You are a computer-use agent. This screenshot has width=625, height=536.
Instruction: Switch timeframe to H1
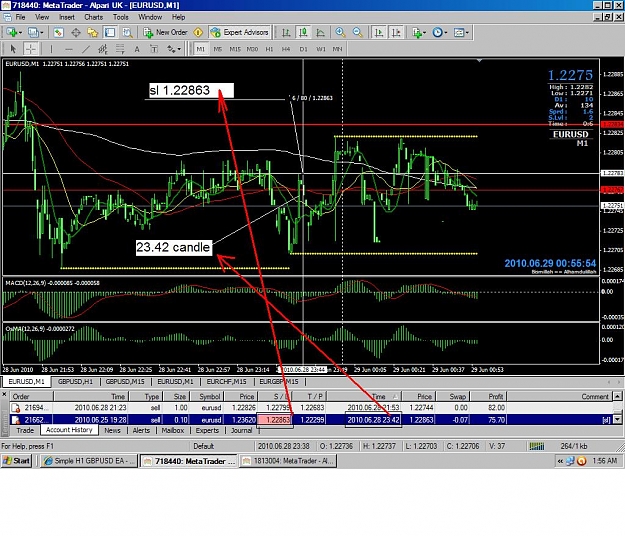(x=269, y=49)
